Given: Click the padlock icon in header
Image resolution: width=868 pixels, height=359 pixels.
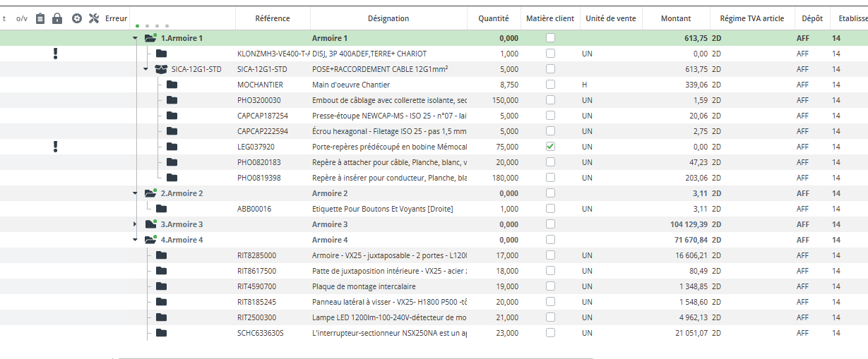Looking at the screenshot, I should [57, 18].
